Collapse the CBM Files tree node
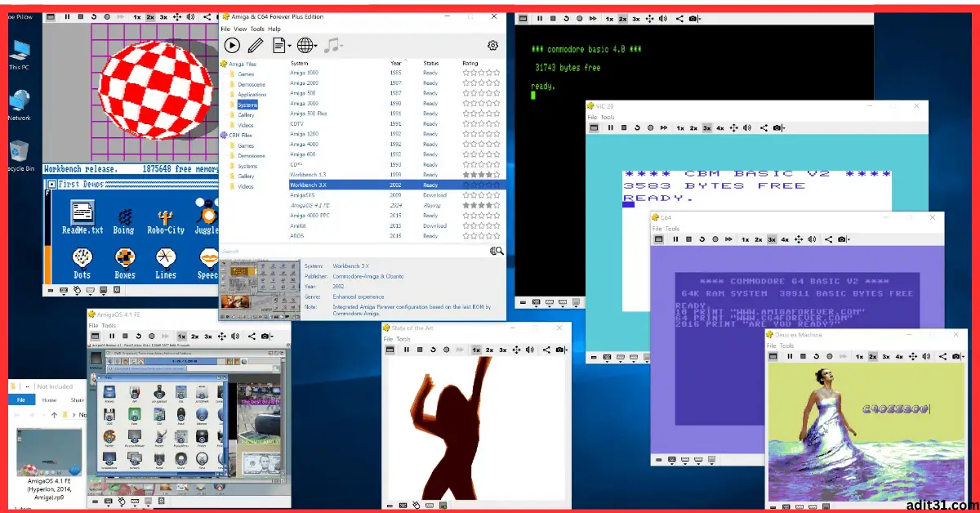Screen dimensions: 980x513 [223, 135]
